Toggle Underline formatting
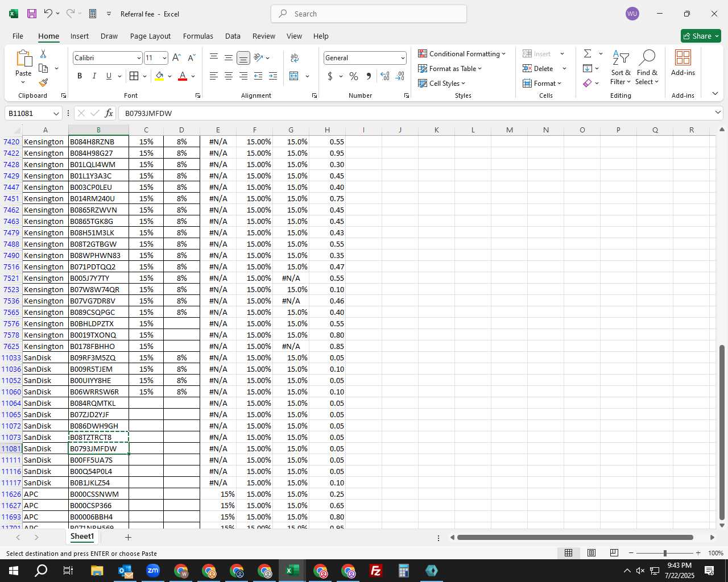The width and height of the screenshot is (728, 582). [109, 76]
